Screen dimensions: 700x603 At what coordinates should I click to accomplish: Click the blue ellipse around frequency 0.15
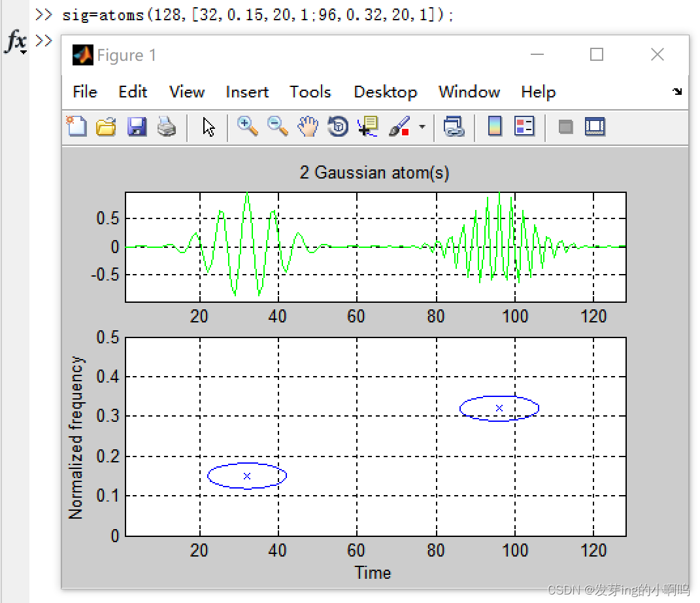(247, 475)
